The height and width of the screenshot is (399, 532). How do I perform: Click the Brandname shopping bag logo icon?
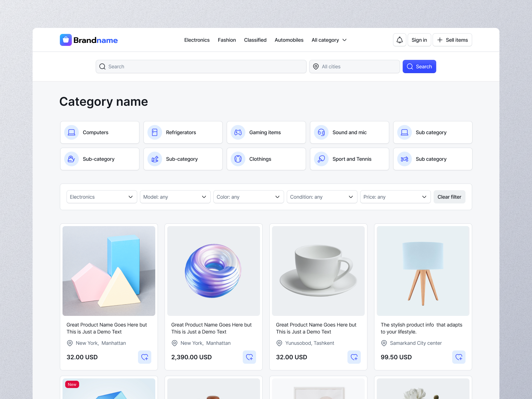coord(66,40)
